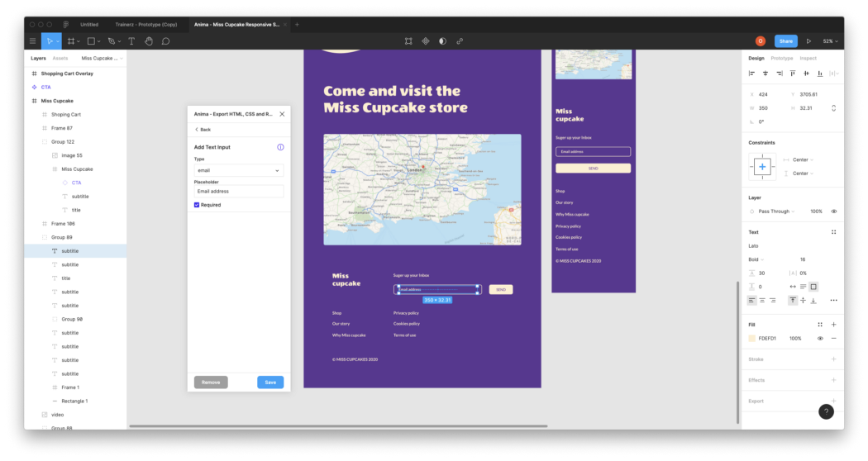Viewport: 868px width, 461px height.
Task: Click the create component icon
Action: point(426,41)
